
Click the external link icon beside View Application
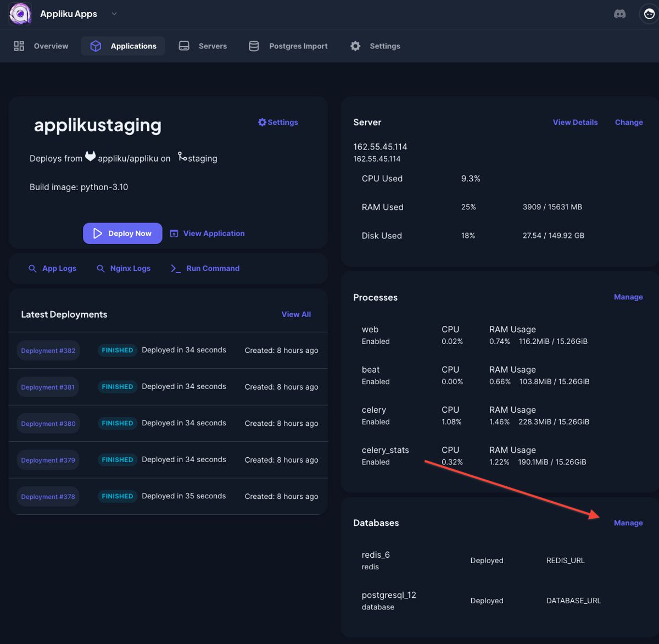click(x=174, y=233)
